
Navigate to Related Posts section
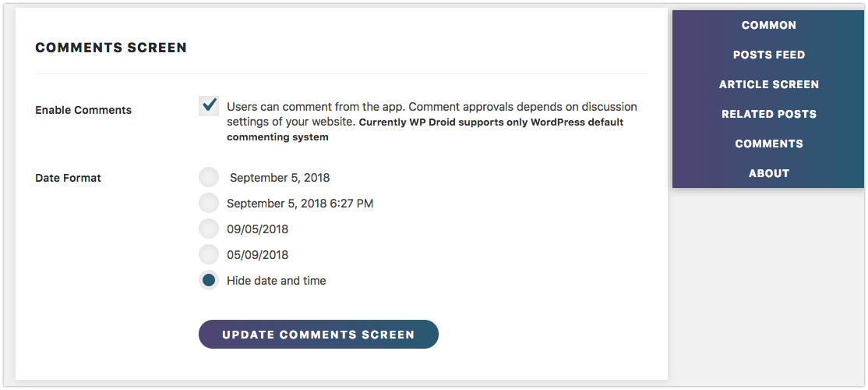768,114
